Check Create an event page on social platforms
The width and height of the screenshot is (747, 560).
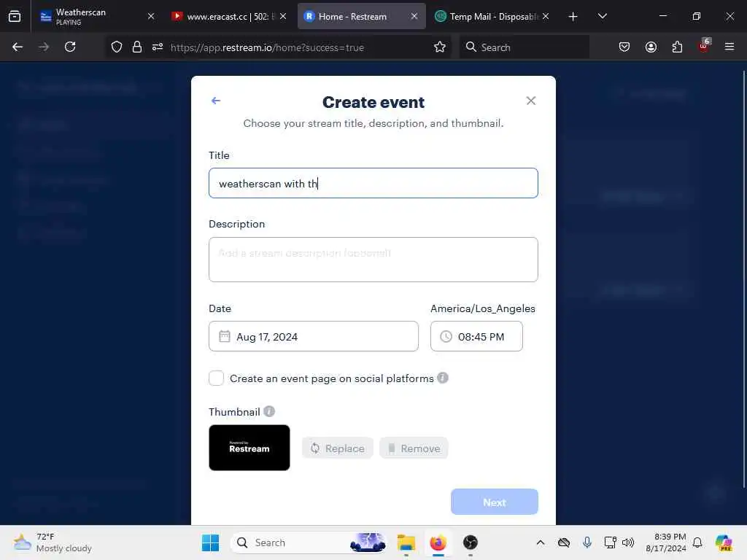[x=216, y=378]
